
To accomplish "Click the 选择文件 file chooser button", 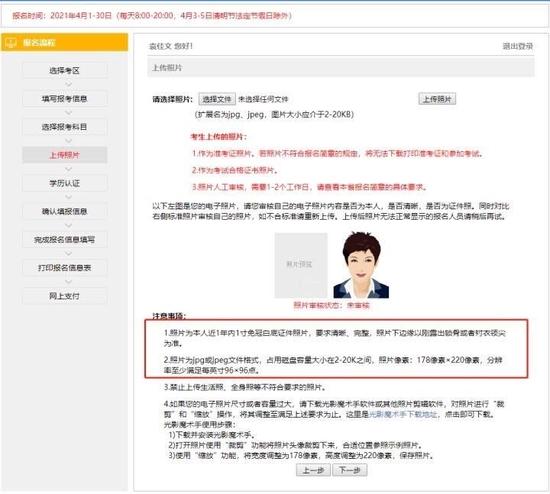I will (x=217, y=99).
